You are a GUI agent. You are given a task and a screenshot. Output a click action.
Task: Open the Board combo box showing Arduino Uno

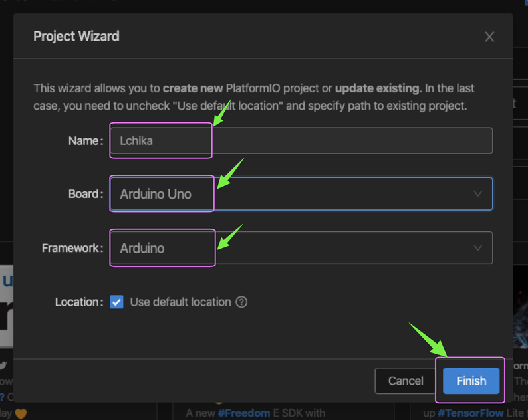point(301,194)
